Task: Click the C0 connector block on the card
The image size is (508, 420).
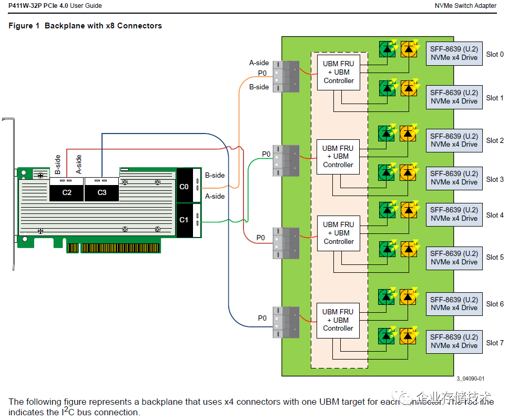Action: point(189,186)
